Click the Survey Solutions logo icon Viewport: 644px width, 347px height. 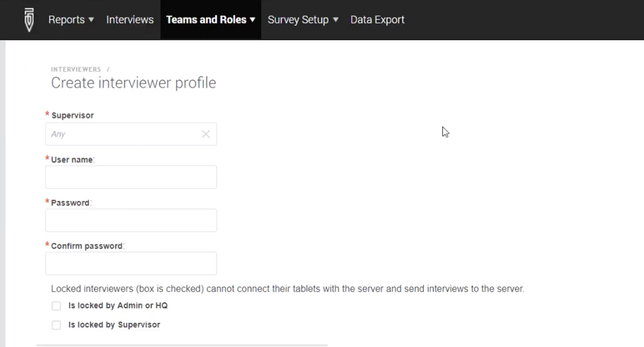click(x=29, y=20)
